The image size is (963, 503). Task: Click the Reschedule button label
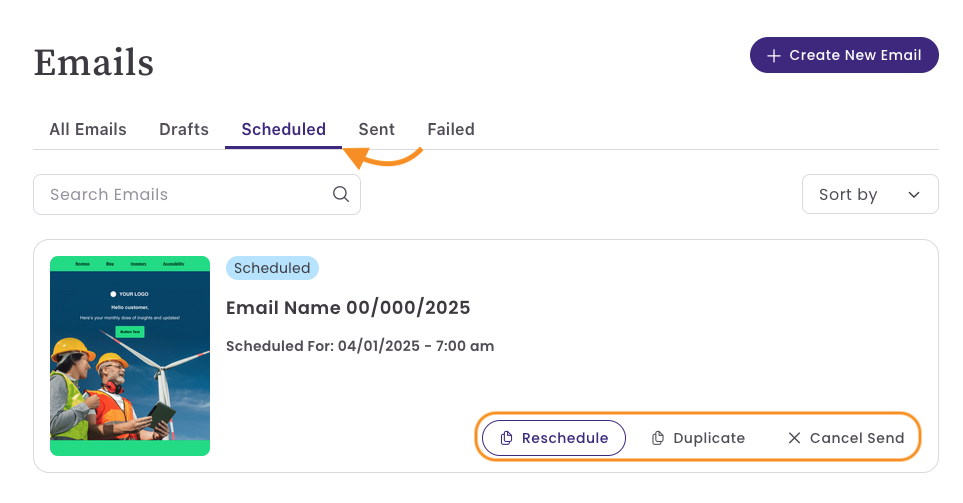[x=565, y=438]
